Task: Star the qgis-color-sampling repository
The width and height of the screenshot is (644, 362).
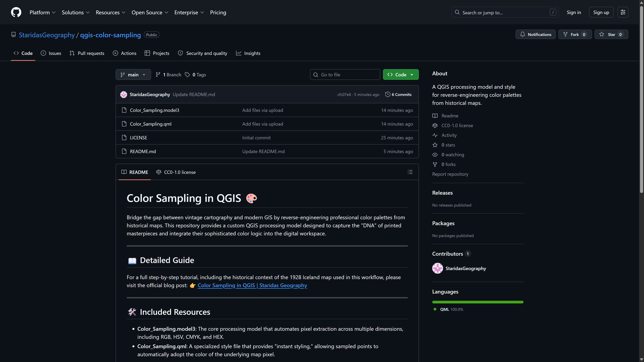Action: [x=611, y=34]
